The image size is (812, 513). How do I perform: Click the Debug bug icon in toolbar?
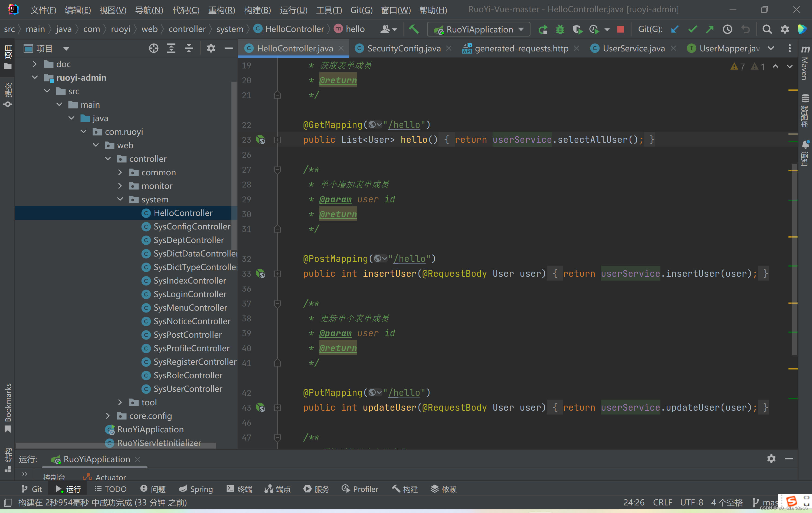pos(560,29)
